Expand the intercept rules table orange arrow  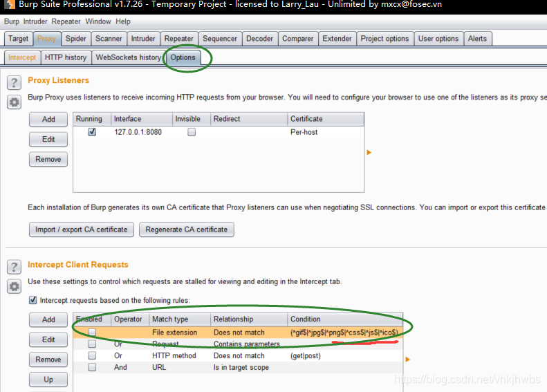[407, 360]
